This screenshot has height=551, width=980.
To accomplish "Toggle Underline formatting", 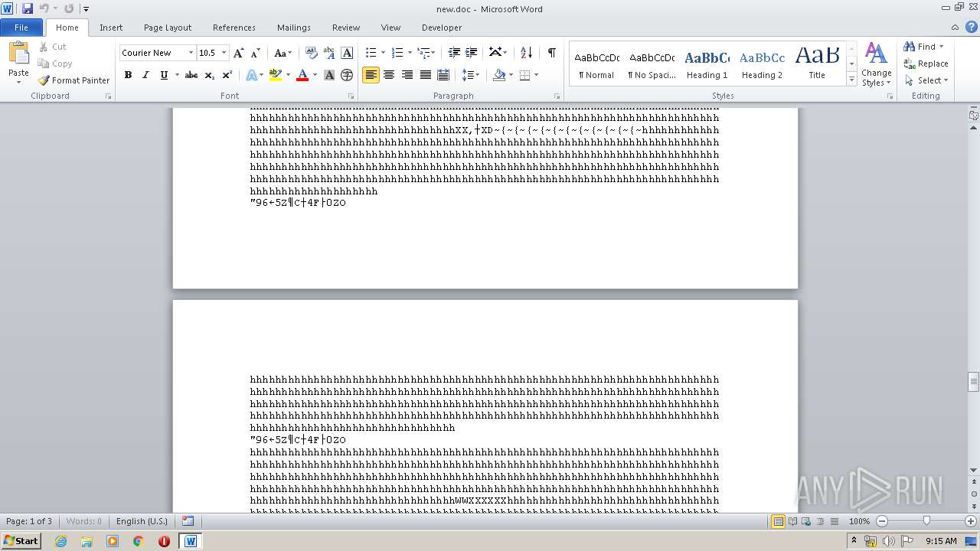I will 164,75.
